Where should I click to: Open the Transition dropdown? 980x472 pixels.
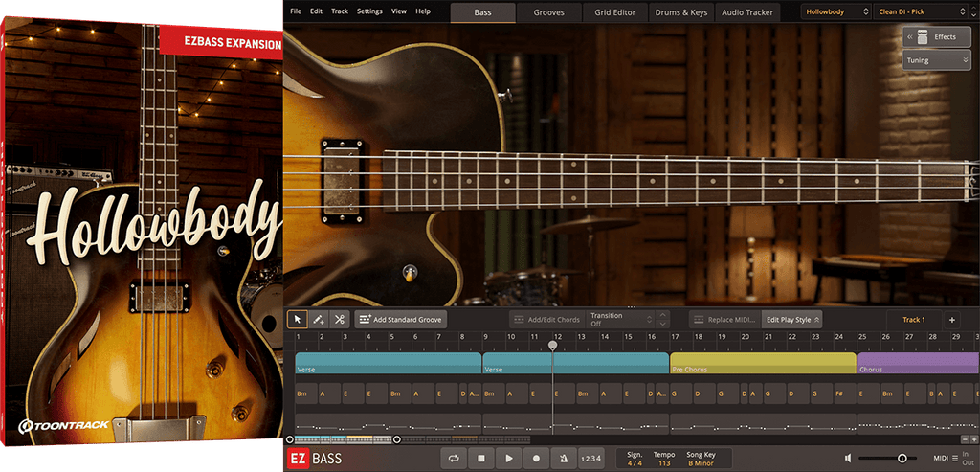621,320
